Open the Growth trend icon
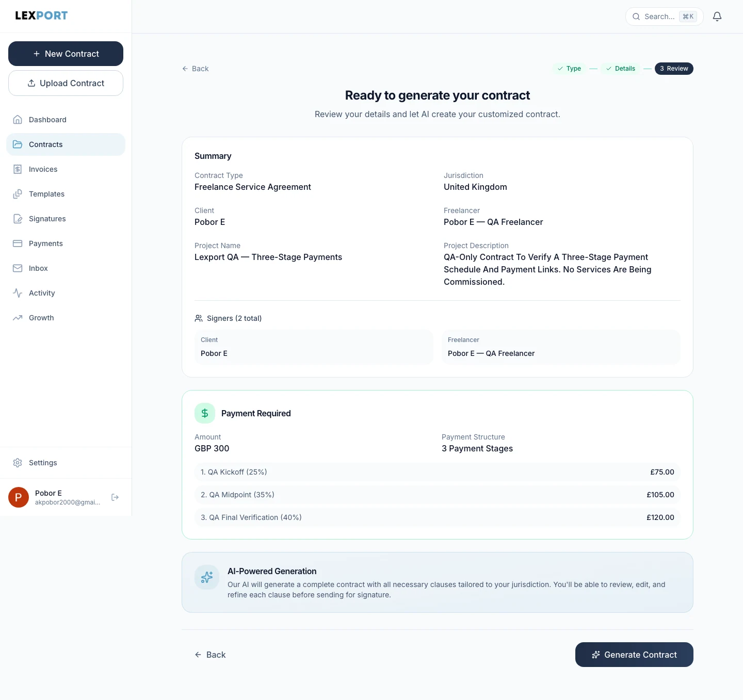This screenshot has width=743, height=700. [18, 318]
